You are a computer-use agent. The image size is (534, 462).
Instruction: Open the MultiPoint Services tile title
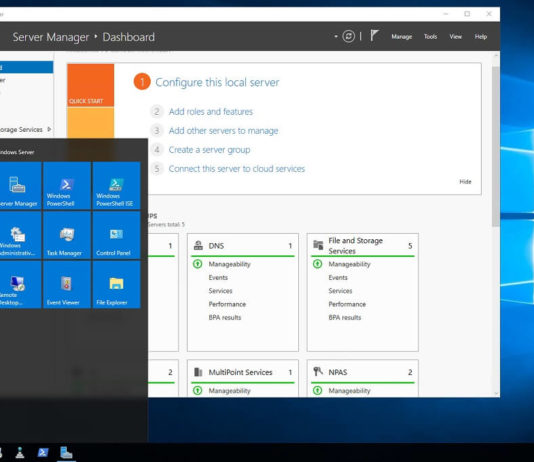240,372
